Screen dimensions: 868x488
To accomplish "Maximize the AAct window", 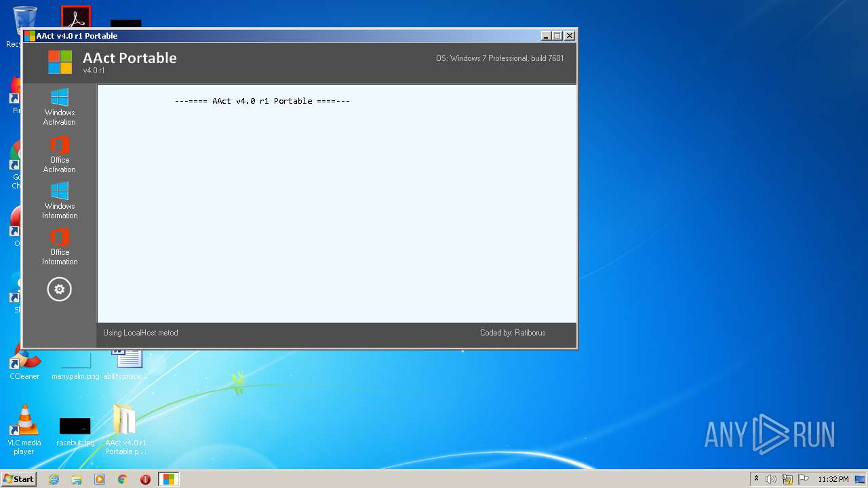I will pyautogui.click(x=557, y=36).
